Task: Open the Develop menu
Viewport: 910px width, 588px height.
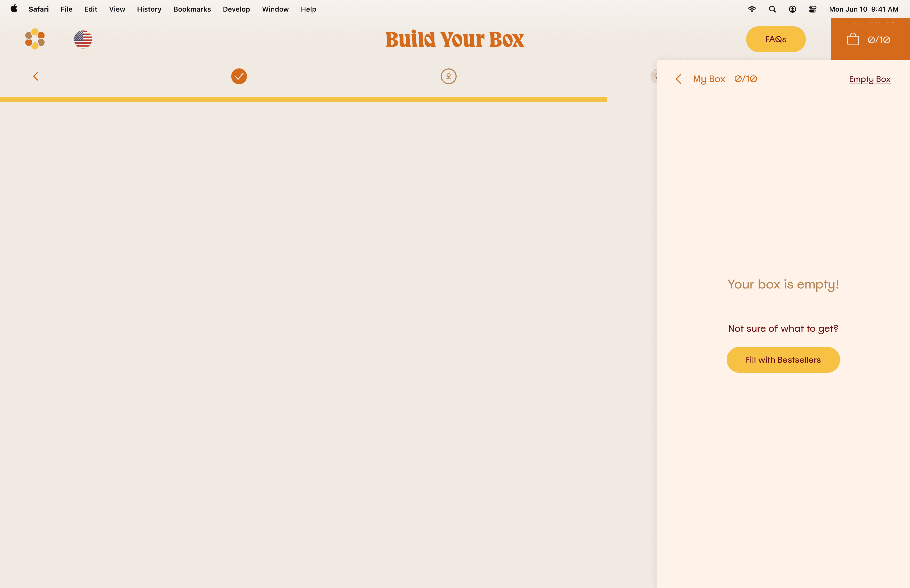Action: pyautogui.click(x=236, y=9)
